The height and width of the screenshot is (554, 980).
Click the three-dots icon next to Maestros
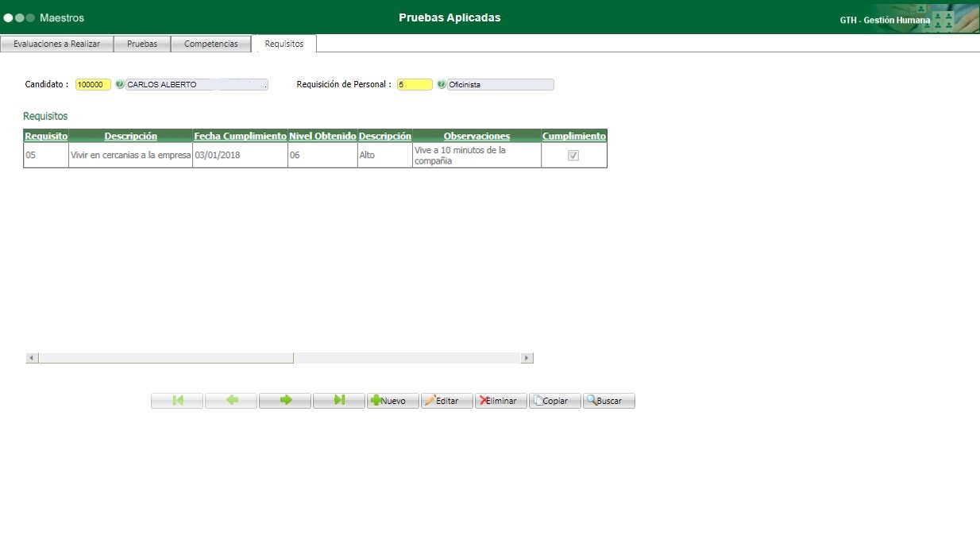pos(19,17)
